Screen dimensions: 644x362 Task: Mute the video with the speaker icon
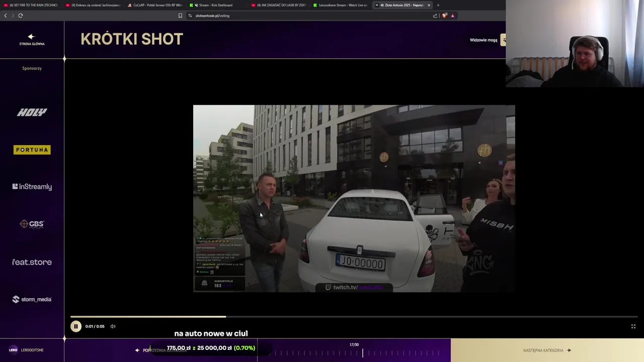(113, 326)
